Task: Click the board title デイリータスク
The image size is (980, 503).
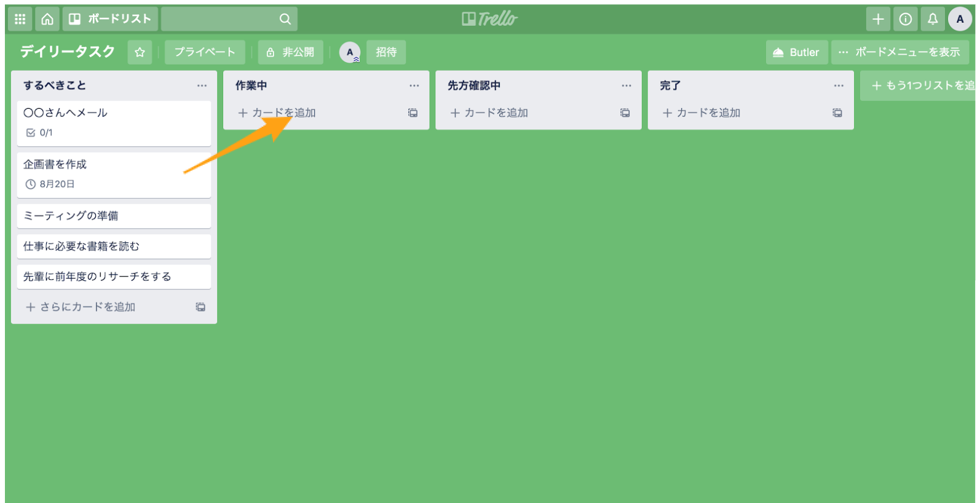Action: click(x=68, y=52)
